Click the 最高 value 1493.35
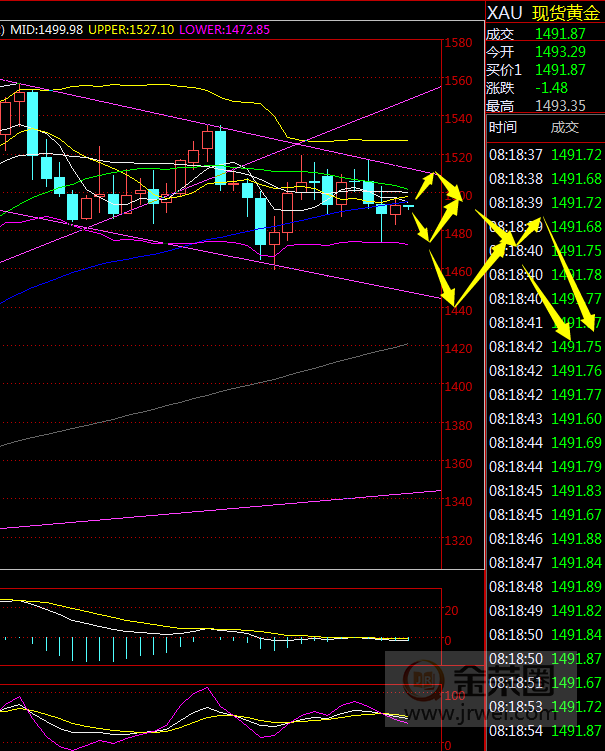Viewport: 605px width, 751px height. 560,106
